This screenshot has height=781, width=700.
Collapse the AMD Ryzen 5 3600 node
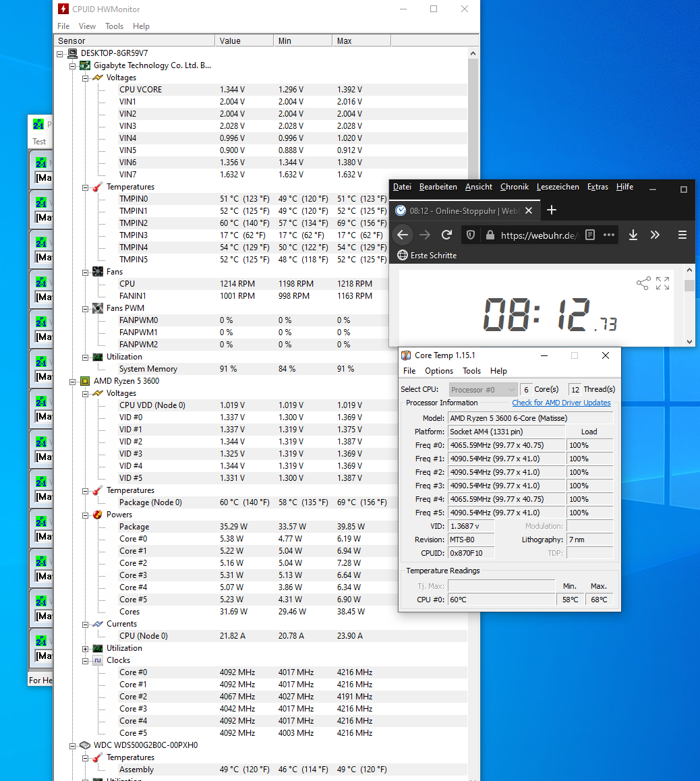coord(73,382)
